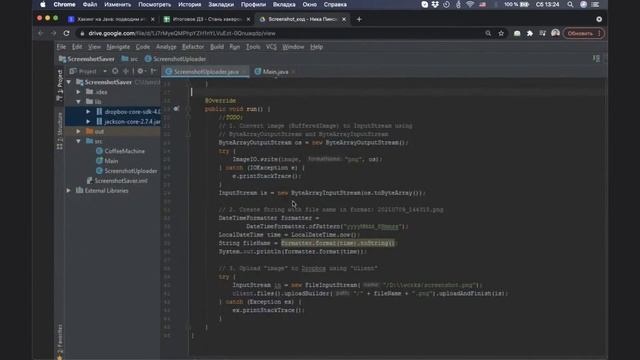This screenshot has width=640, height=360.
Task: Collapse the lib folder
Action: [x=78, y=102]
